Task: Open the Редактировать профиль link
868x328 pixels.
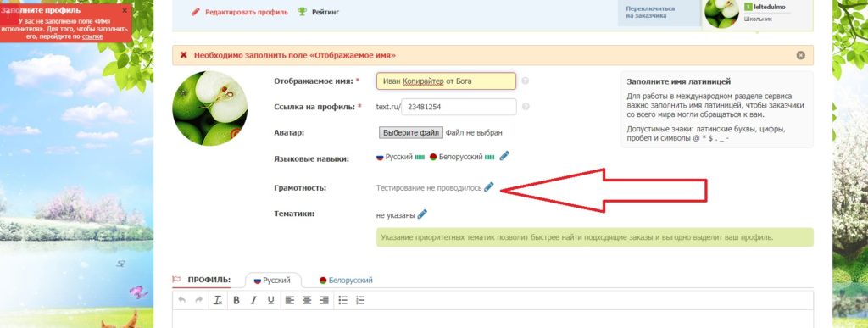Action: pos(247,12)
